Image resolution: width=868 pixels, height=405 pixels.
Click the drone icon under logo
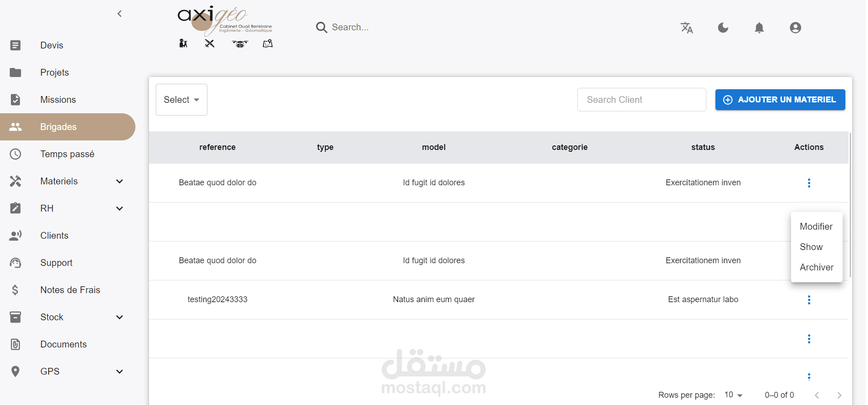pyautogui.click(x=240, y=44)
